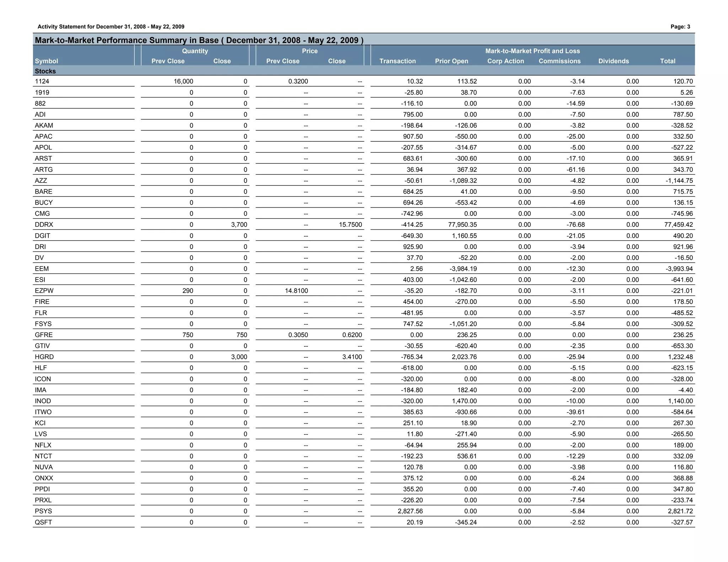Click HGRD close price 3.4100
728x562 pixels.
click(352, 357)
